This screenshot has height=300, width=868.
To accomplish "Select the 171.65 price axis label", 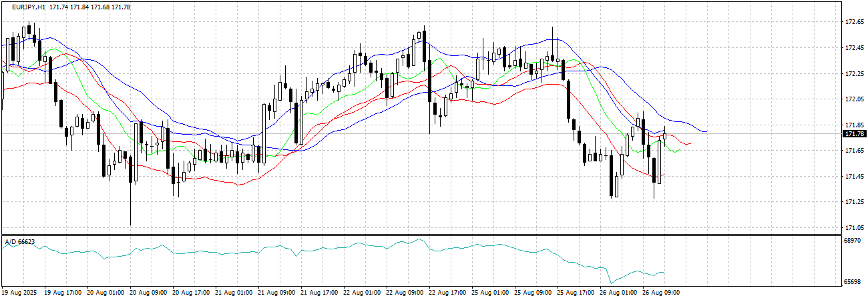I will click(x=854, y=151).
